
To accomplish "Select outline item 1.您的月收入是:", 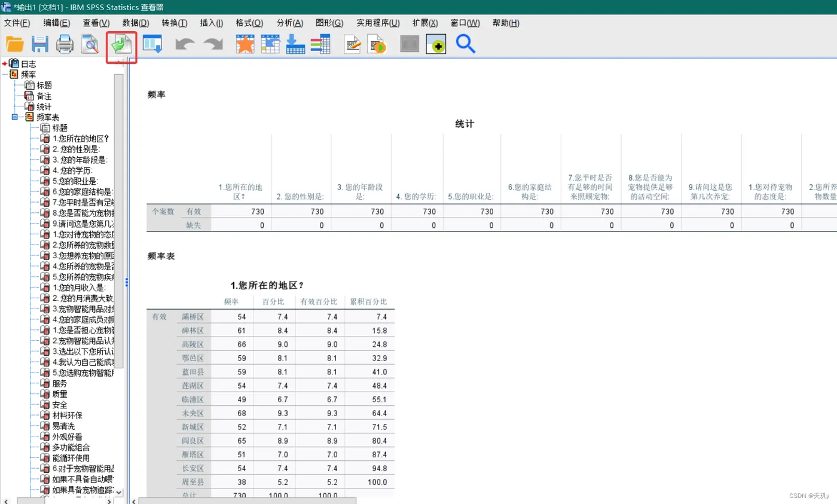I will 79,288.
